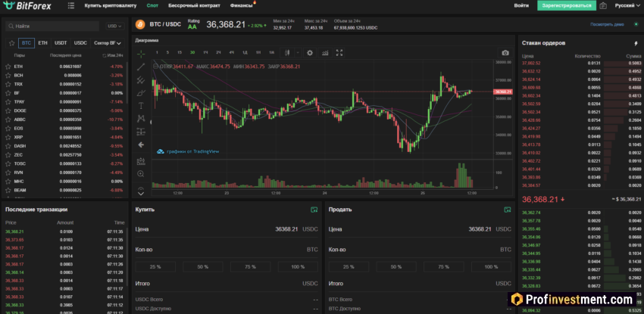Viewport: 644px width, 314px height.
Task: Open the candlestick chart type button
Action: pyautogui.click(x=287, y=52)
